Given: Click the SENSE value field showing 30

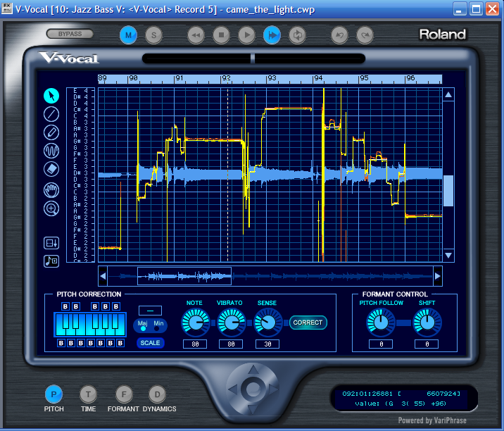Looking at the screenshot, I should pyautogui.click(x=267, y=344).
